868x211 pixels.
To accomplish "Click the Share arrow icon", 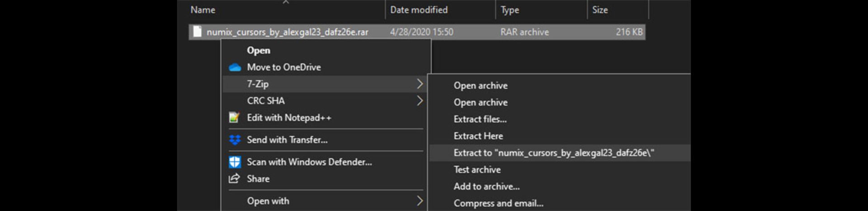I will click(x=234, y=178).
